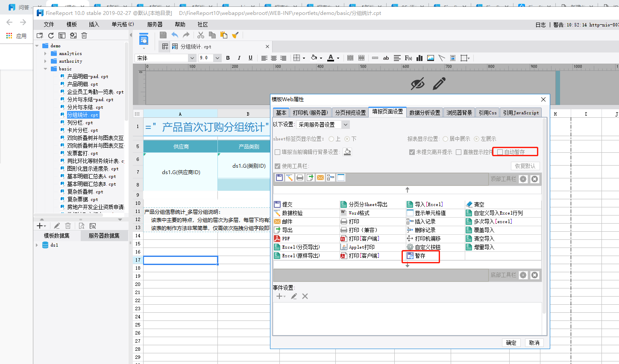The width and height of the screenshot is (619, 364).
Task: Insert chart using bar chart icon
Action: point(420,58)
